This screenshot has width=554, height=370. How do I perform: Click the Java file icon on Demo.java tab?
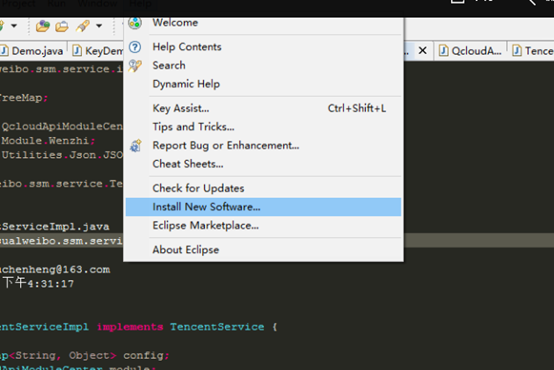pos(4,51)
